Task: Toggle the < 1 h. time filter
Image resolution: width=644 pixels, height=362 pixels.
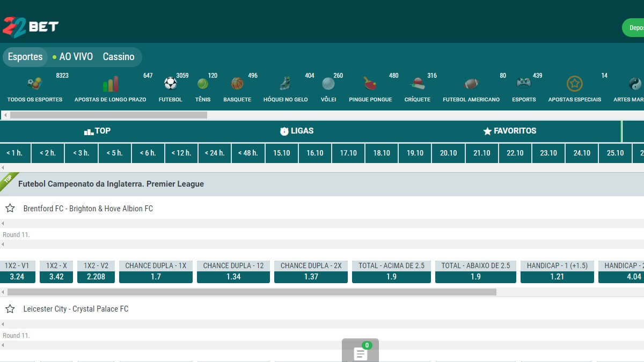Action: [15, 153]
